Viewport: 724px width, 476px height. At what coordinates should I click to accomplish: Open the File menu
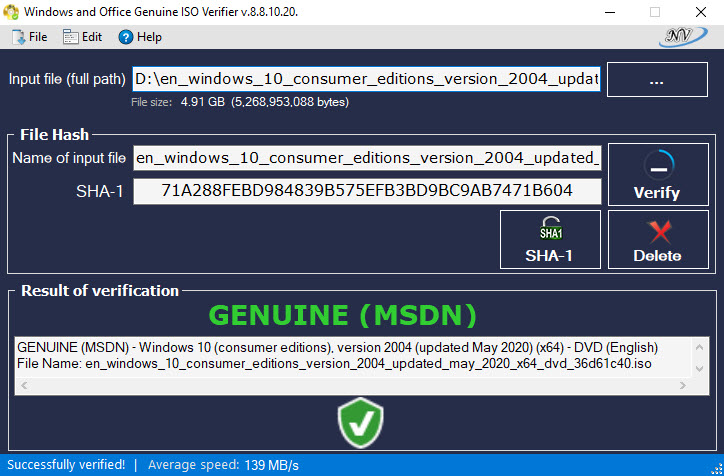(x=30, y=37)
